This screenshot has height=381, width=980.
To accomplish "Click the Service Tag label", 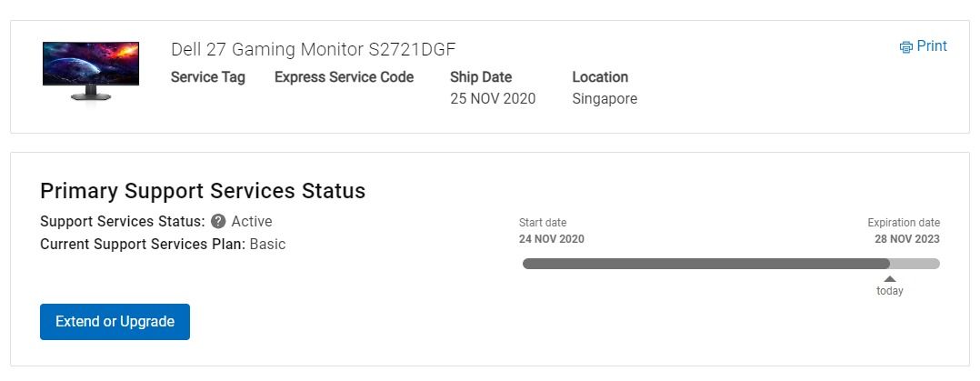I will [208, 77].
